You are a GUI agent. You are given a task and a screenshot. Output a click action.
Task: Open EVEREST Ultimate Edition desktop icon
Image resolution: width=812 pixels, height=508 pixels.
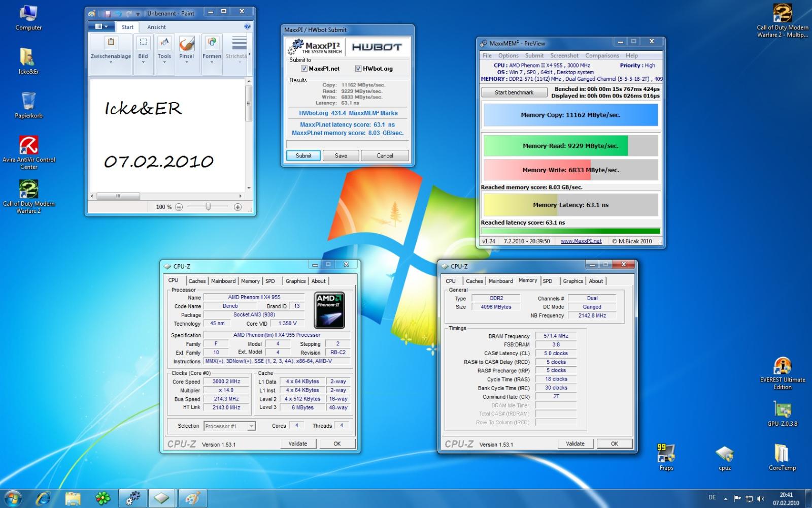(782, 373)
